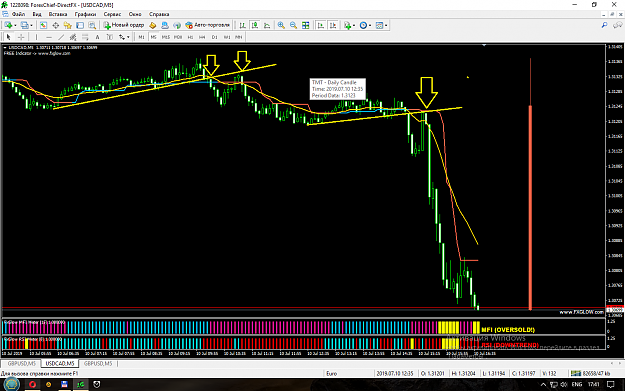
Task: Tile chart windows
Action: point(306,26)
